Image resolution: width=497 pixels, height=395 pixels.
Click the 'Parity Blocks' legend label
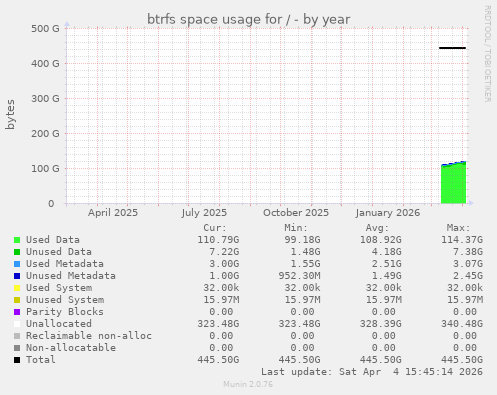65,312
